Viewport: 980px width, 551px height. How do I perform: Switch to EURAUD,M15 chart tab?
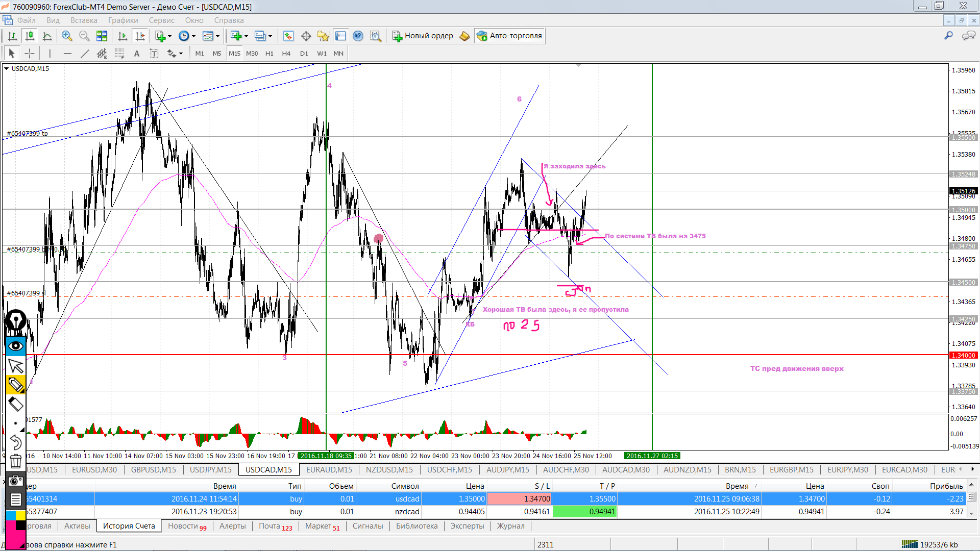(x=329, y=469)
